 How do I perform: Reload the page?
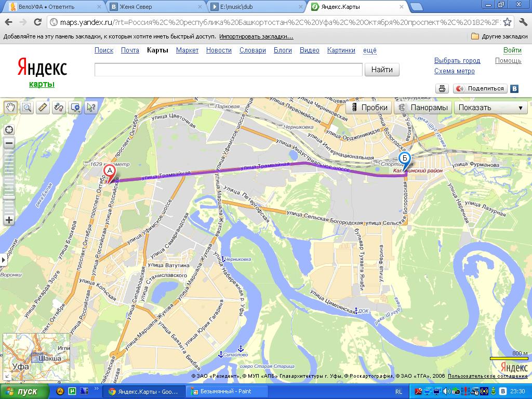37,22
